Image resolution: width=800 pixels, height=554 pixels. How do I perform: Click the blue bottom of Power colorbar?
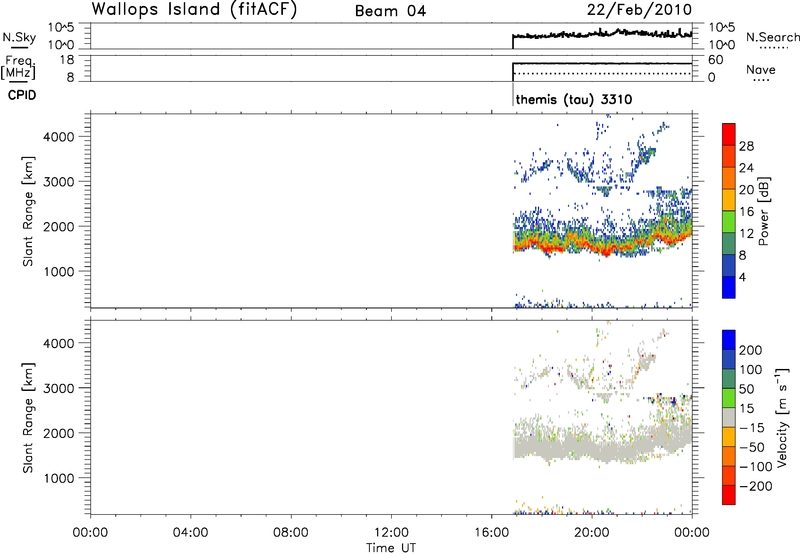[x=729, y=287]
